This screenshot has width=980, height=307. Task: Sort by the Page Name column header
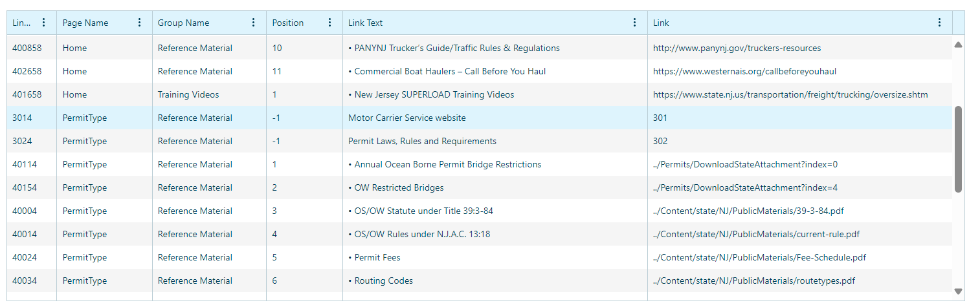[x=85, y=23]
